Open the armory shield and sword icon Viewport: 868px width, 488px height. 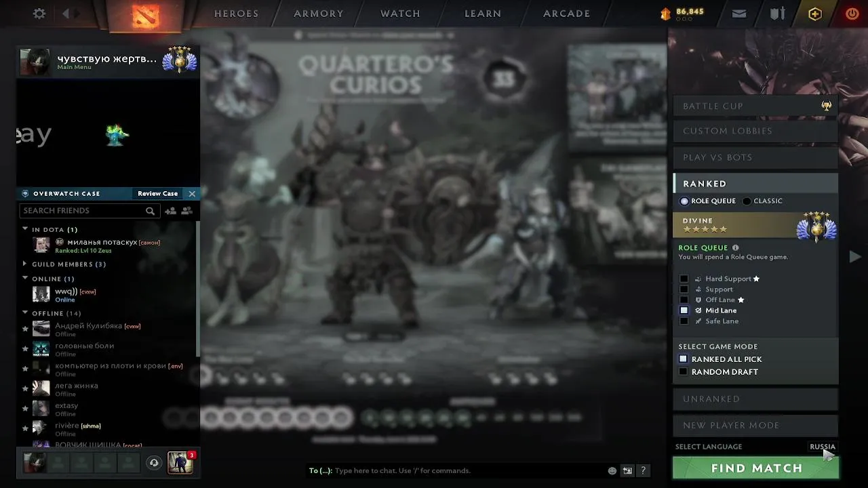click(777, 14)
